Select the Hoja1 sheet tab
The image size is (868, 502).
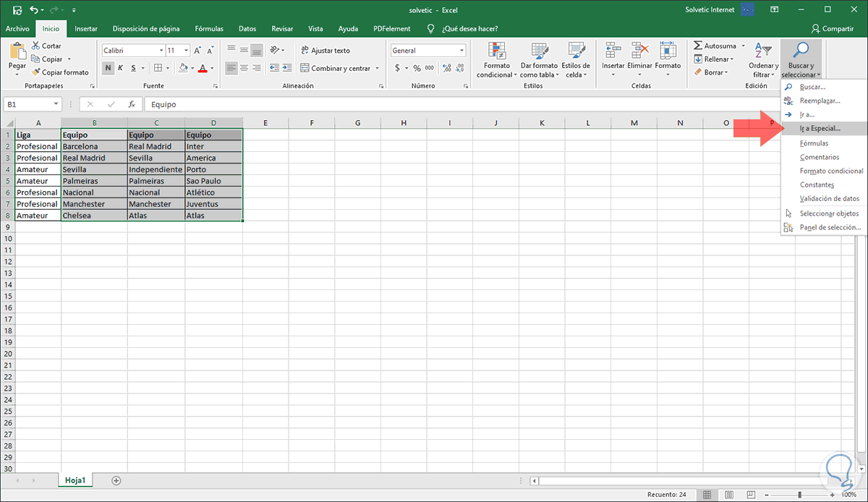click(x=75, y=480)
